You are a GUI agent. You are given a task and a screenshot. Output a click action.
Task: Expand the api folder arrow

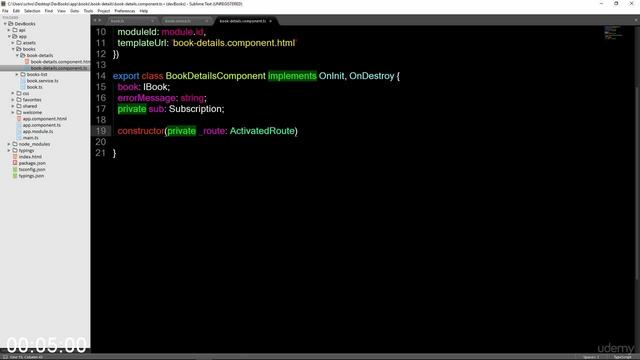click(x=9, y=30)
